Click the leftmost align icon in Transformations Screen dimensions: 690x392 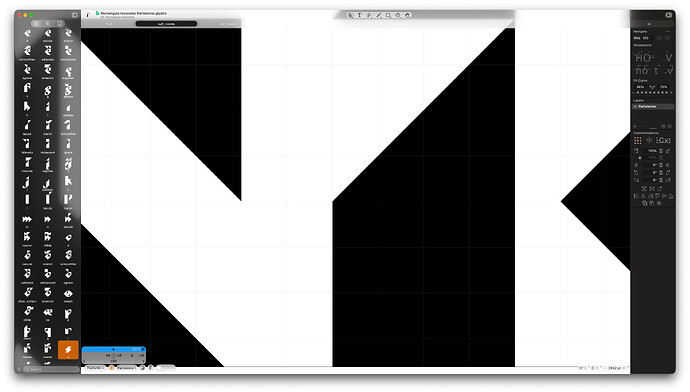click(x=636, y=196)
